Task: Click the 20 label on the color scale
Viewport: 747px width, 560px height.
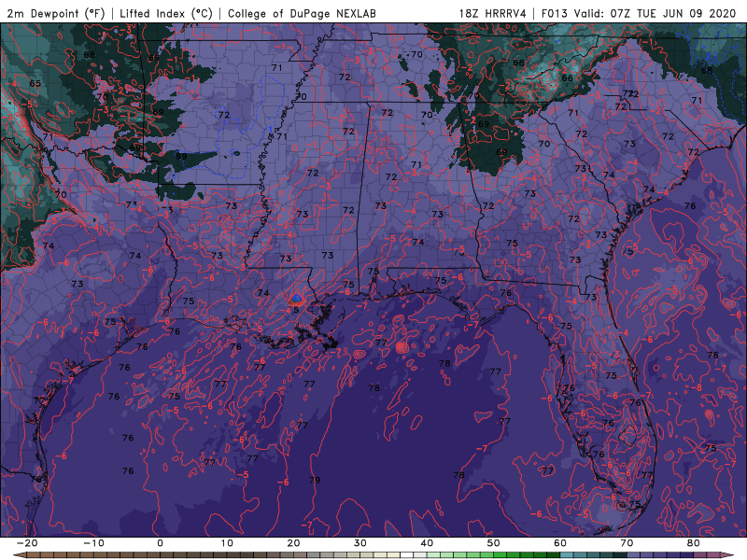Action: [293, 543]
